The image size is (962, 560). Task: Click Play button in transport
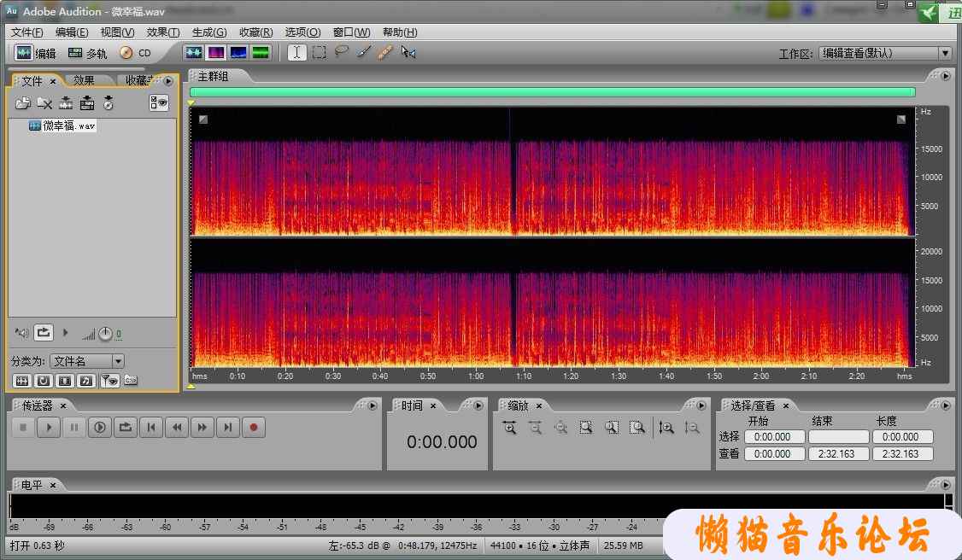(49, 427)
